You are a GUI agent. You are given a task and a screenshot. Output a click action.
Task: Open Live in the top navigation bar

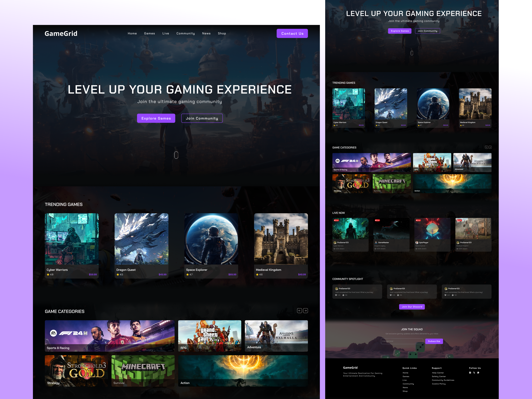(166, 33)
